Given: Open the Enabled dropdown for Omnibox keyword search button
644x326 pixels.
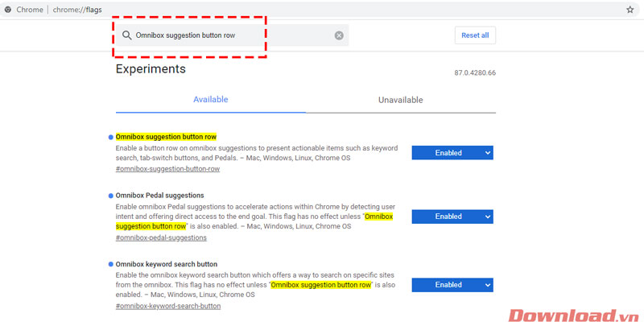Looking at the screenshot, I should [452, 285].
